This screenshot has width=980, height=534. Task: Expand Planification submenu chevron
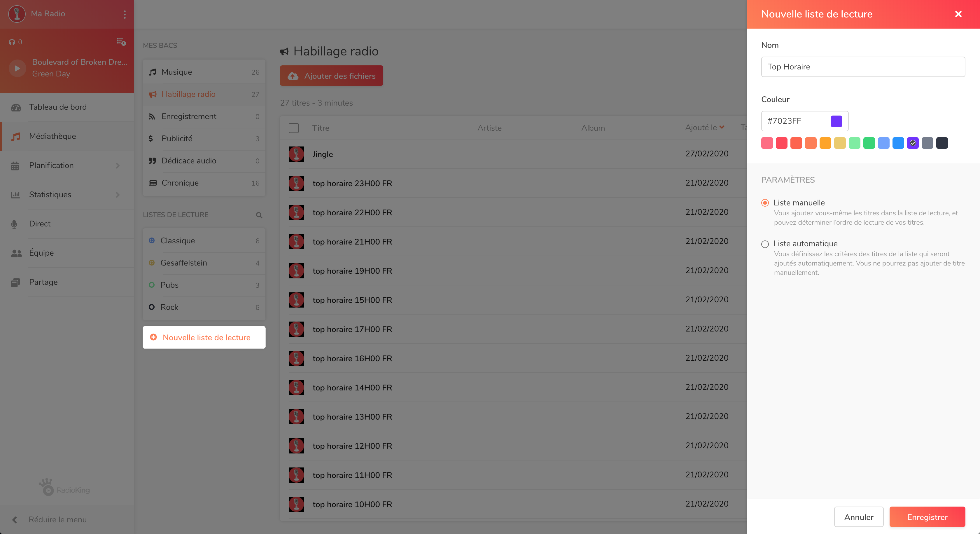(118, 165)
